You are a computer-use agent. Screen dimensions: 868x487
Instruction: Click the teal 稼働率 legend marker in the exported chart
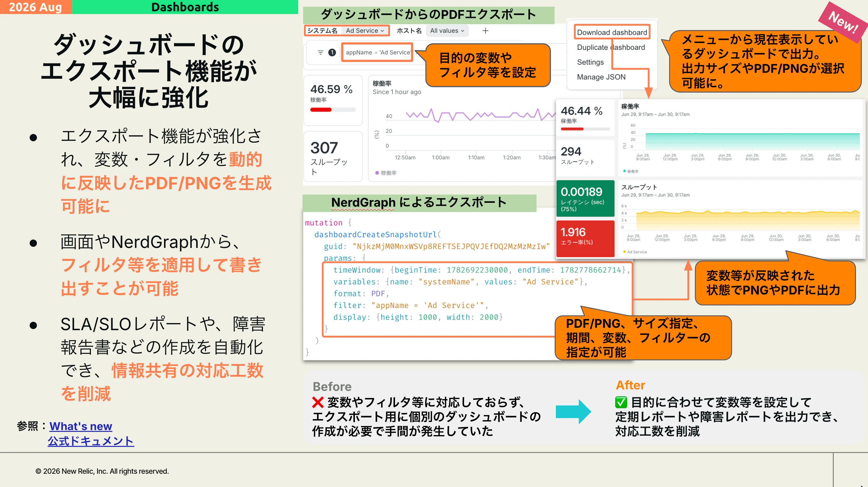click(624, 171)
